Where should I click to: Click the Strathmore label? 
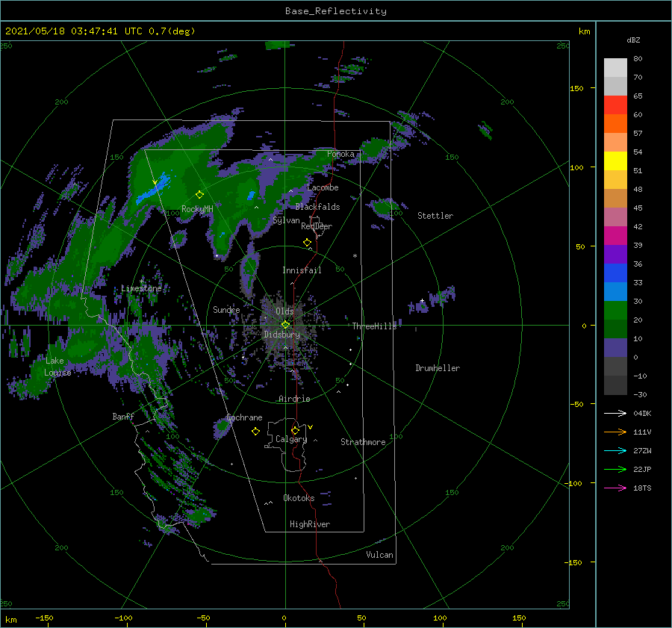pyautogui.click(x=363, y=442)
